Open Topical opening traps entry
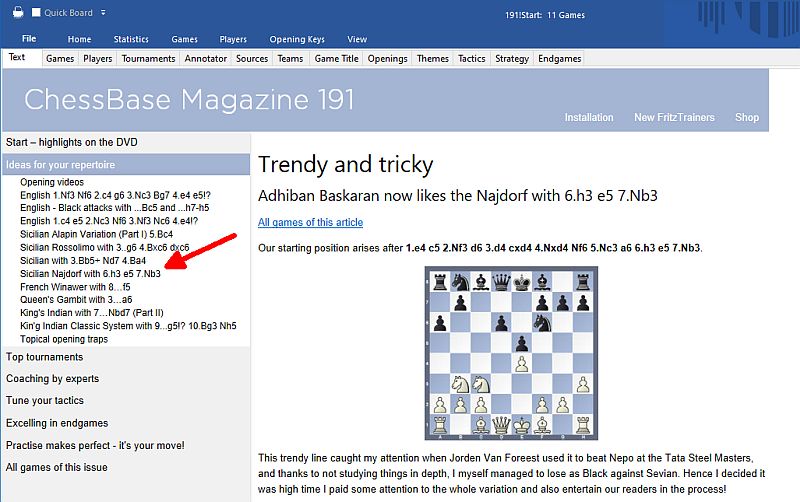Viewport: 800px width, 502px height. click(64, 339)
